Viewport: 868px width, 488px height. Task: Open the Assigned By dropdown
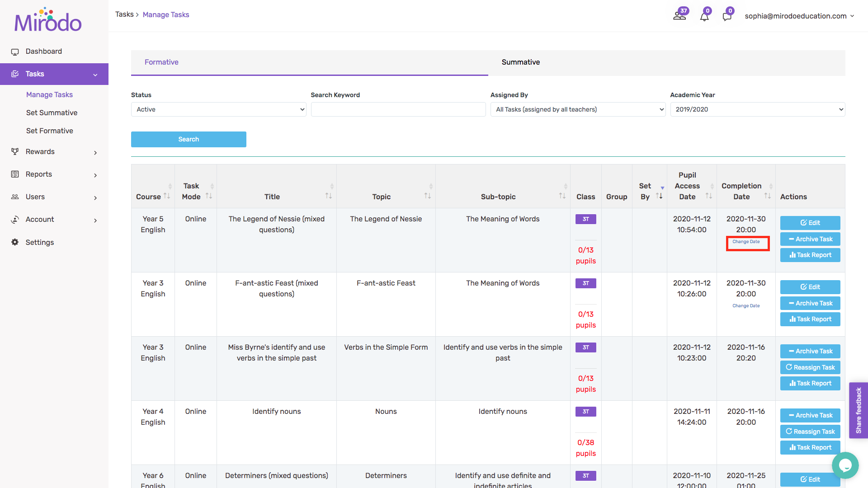(578, 109)
